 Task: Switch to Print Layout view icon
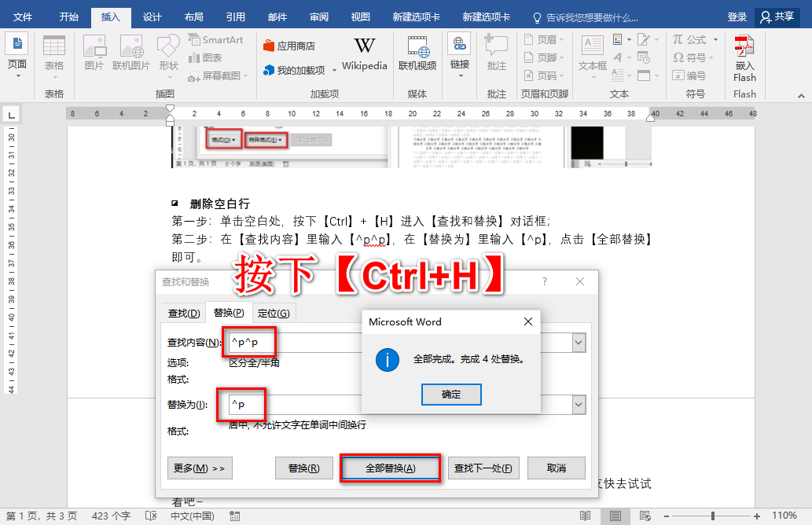(615, 516)
